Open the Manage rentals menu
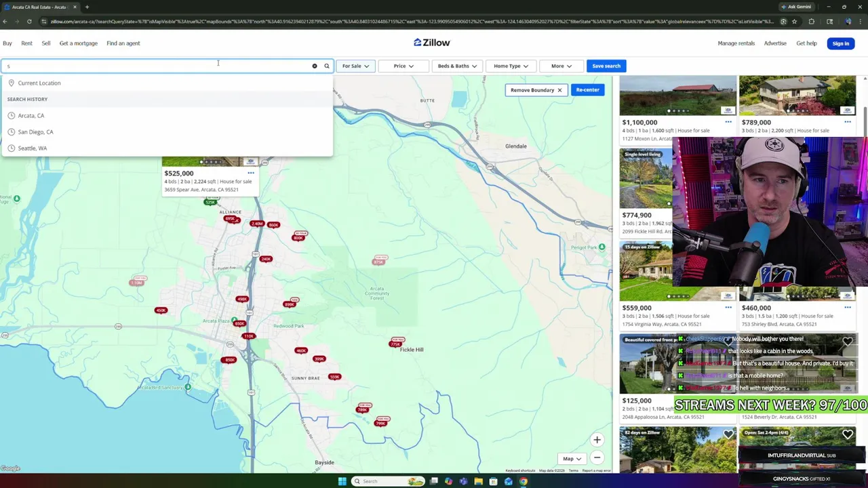The height and width of the screenshot is (488, 868). [x=736, y=43]
